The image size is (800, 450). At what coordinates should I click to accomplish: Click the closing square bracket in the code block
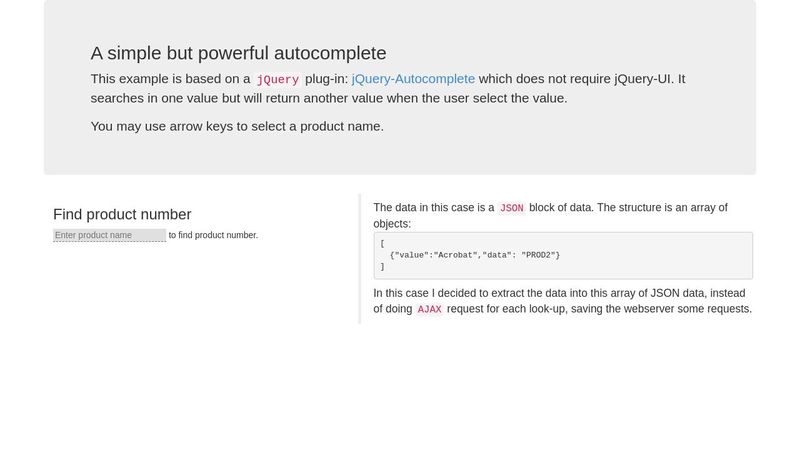(x=382, y=267)
